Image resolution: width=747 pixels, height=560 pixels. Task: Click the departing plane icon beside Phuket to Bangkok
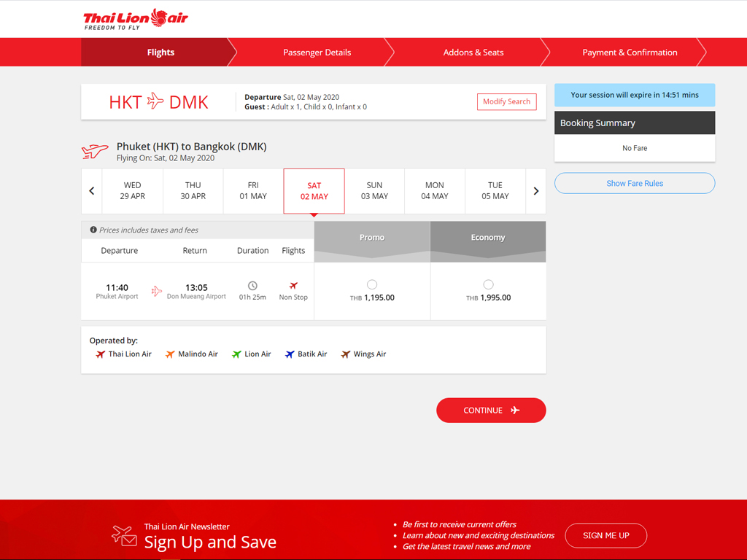click(x=95, y=151)
